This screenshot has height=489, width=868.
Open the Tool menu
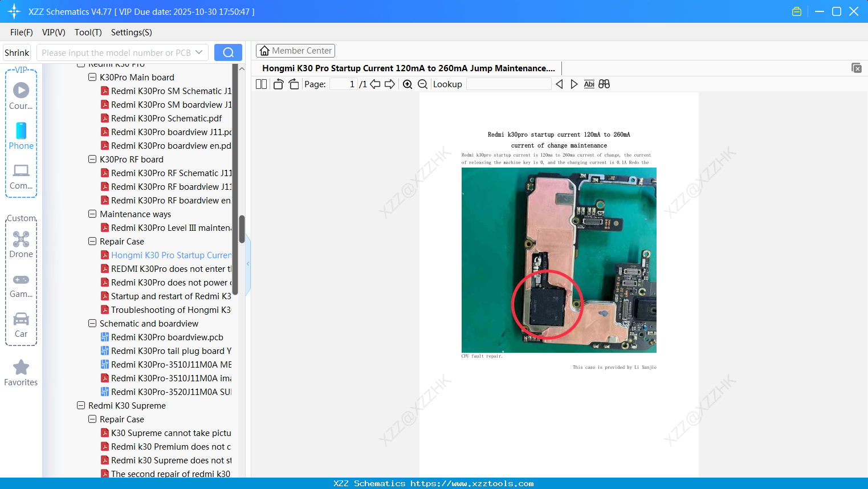(x=88, y=32)
